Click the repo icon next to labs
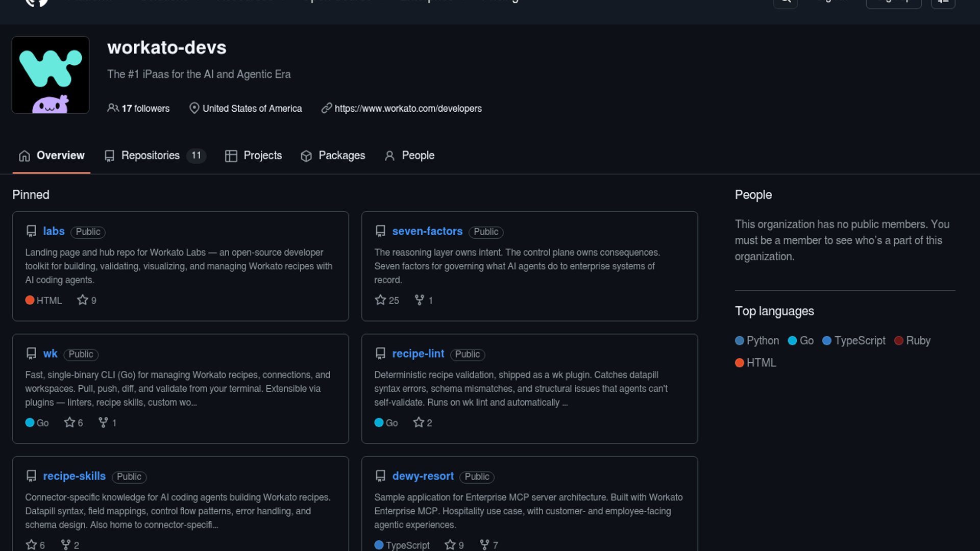Viewport: 980px width, 551px height. 31,231
